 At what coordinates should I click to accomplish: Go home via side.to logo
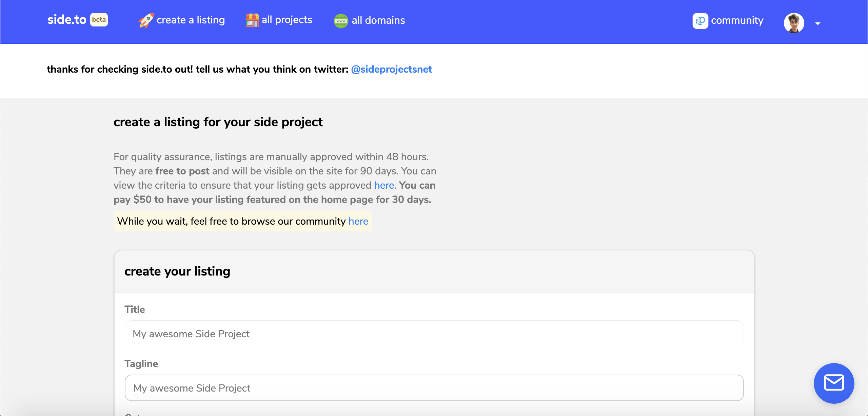tap(67, 20)
